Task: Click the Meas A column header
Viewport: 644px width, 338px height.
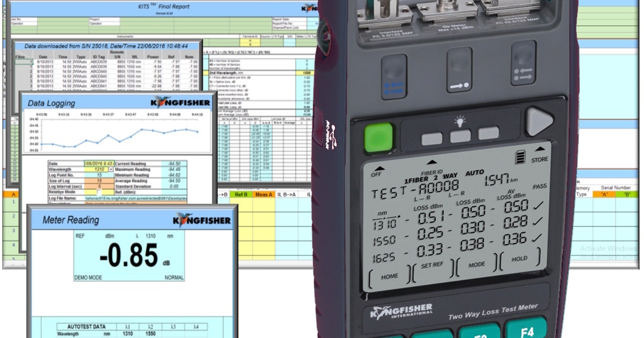Action: tap(264, 194)
